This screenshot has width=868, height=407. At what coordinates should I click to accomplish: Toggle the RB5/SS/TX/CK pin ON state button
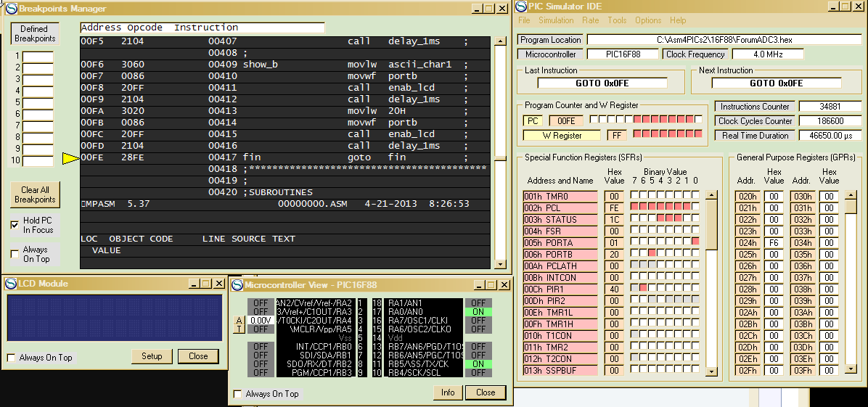click(478, 363)
